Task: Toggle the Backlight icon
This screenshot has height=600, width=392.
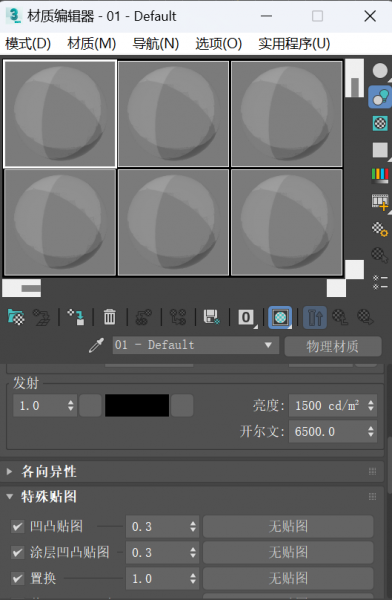Action: pyautogui.click(x=380, y=97)
